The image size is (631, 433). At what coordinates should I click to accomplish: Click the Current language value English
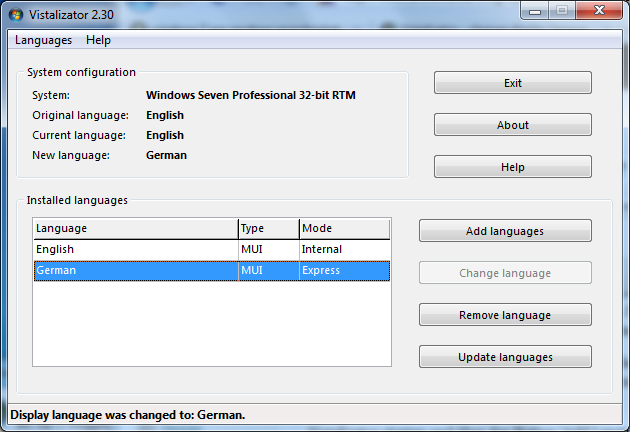(x=165, y=135)
